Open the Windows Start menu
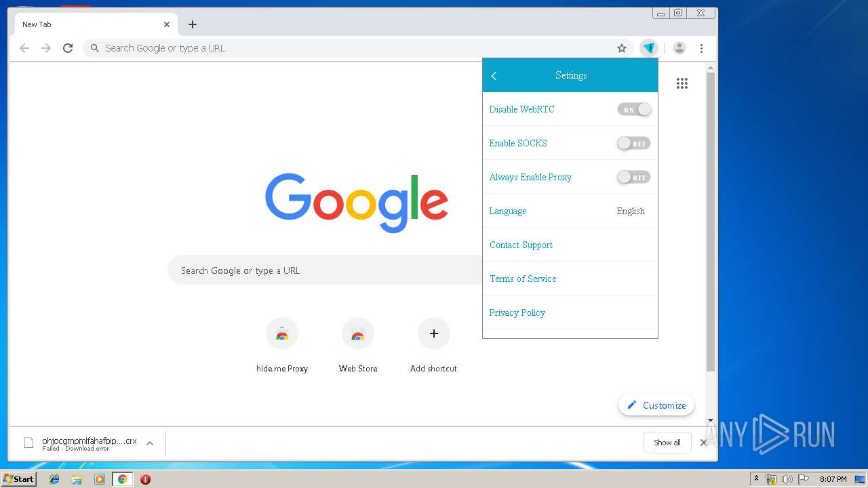This screenshot has height=488, width=868. (19, 479)
